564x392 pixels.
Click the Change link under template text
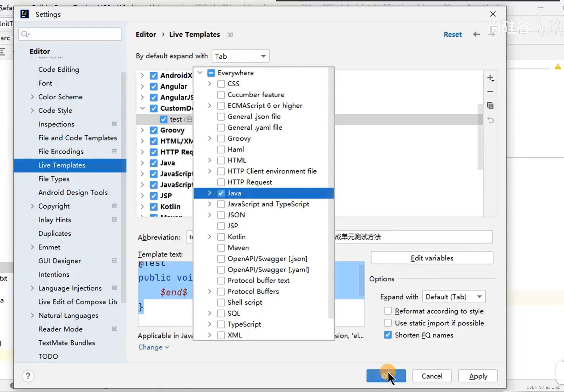coord(153,347)
